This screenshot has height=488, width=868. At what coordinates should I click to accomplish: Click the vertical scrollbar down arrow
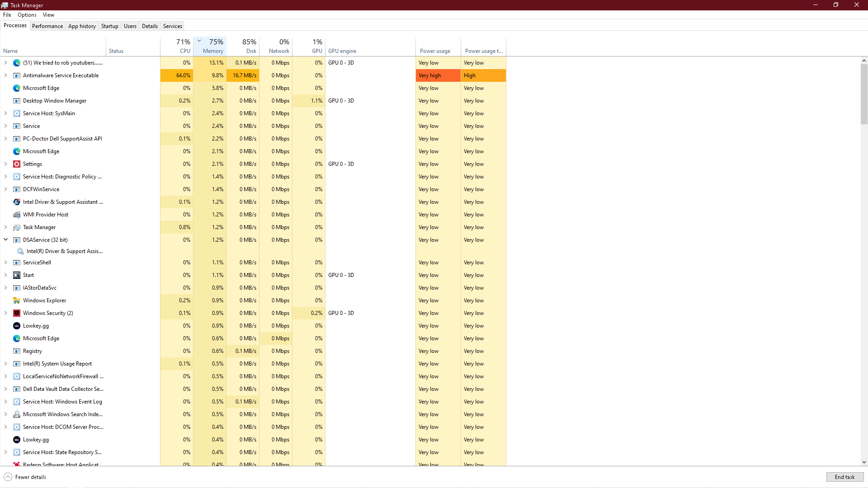pyautogui.click(x=864, y=462)
